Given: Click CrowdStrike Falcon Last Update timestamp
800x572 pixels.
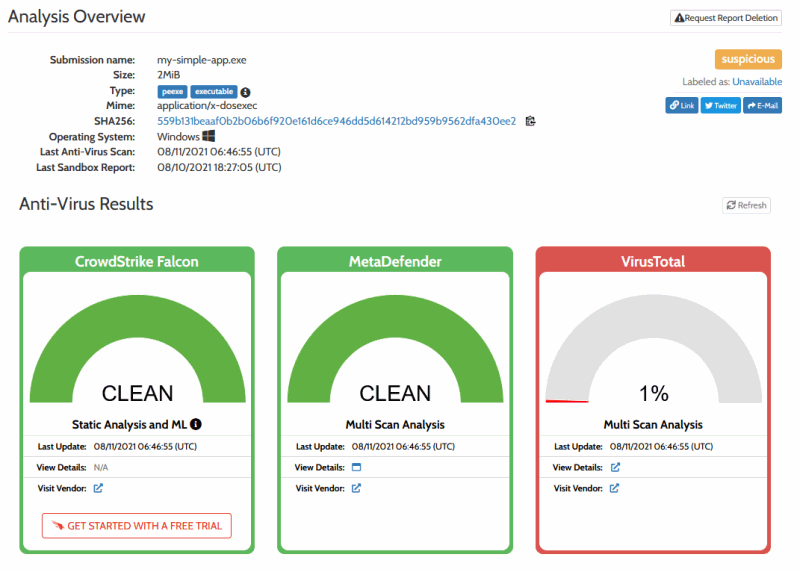Looking at the screenshot, I should pos(145,446).
